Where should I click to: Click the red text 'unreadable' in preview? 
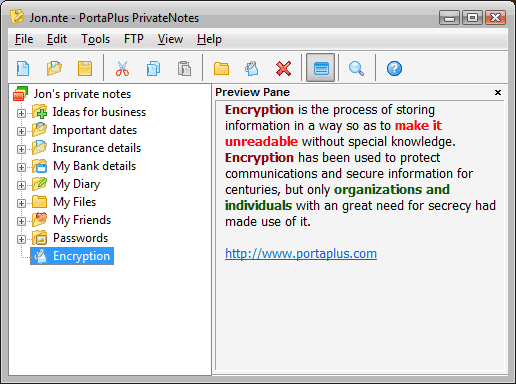click(261, 142)
